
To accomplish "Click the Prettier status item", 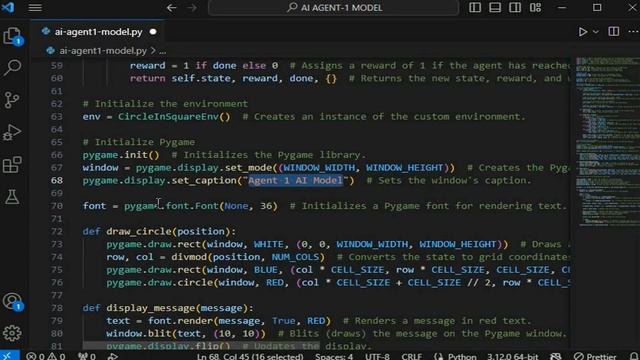I will pos(595,356).
